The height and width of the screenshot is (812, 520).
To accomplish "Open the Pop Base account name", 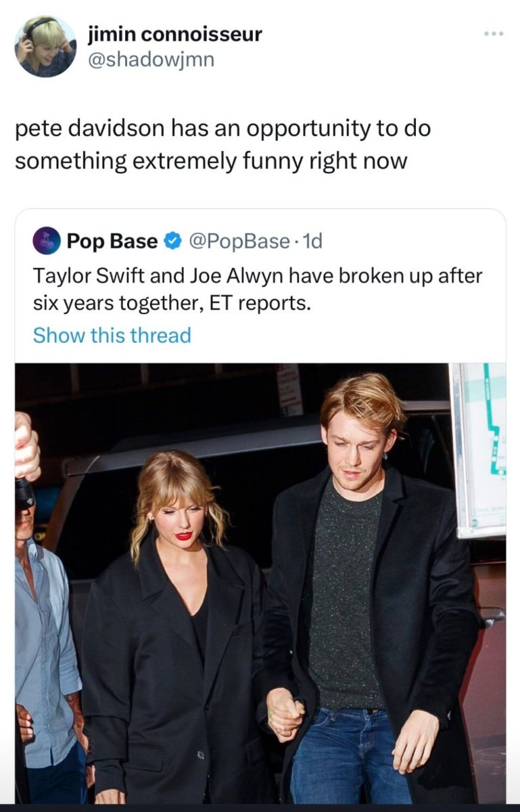I will (x=112, y=241).
